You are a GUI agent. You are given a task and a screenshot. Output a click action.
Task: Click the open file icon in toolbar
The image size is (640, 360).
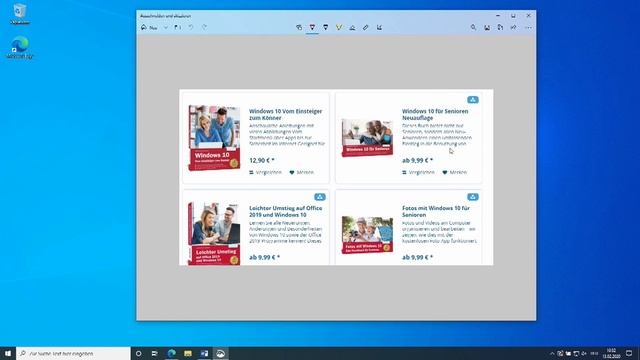(x=177, y=27)
